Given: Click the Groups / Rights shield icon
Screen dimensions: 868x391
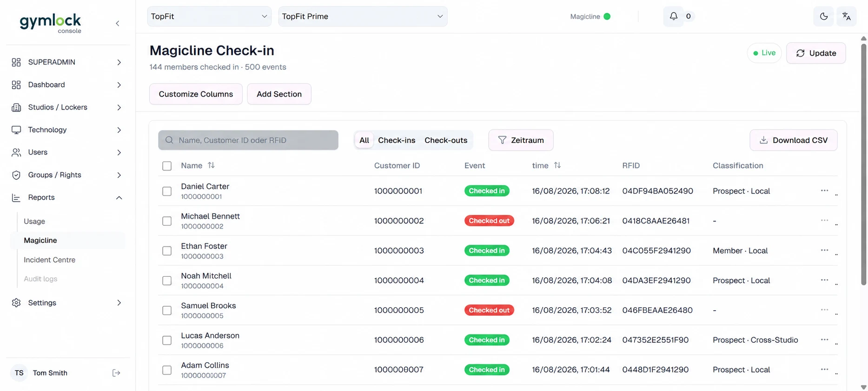Looking at the screenshot, I should click(16, 175).
